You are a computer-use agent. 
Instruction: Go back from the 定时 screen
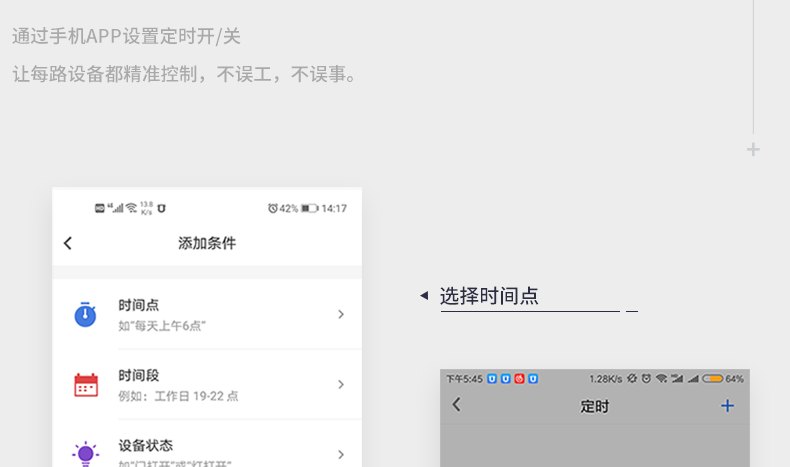(457, 405)
